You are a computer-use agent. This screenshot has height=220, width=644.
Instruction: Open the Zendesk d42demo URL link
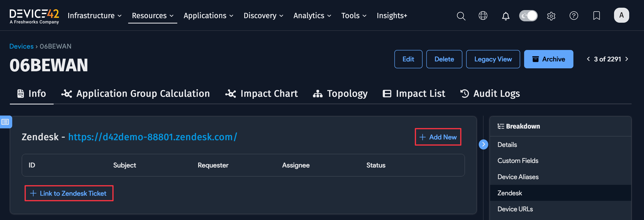(152, 137)
